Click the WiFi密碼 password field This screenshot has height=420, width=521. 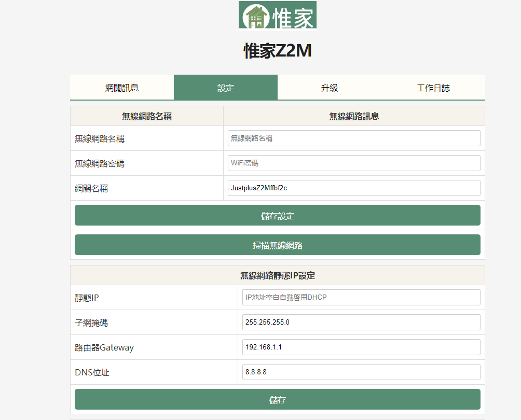(354, 163)
